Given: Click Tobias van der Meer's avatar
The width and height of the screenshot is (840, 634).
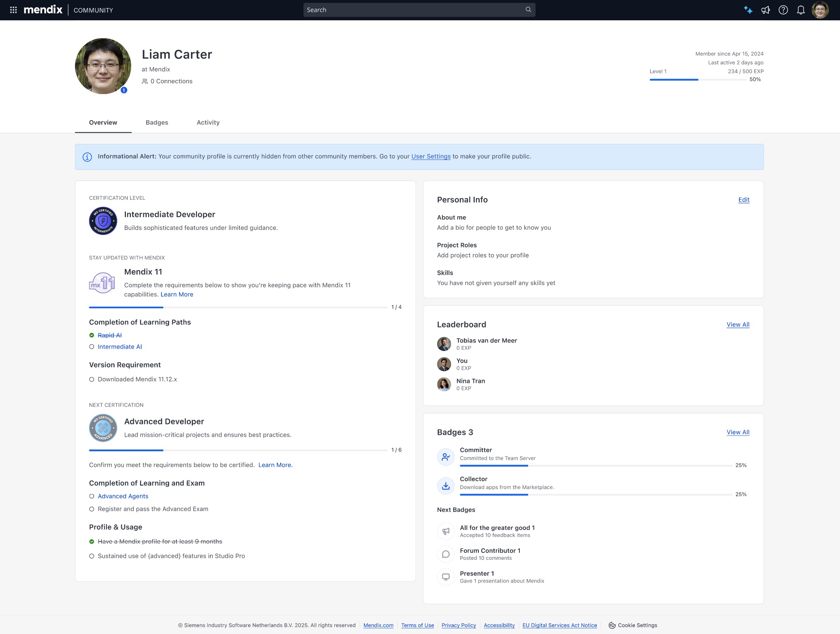Looking at the screenshot, I should (x=444, y=344).
